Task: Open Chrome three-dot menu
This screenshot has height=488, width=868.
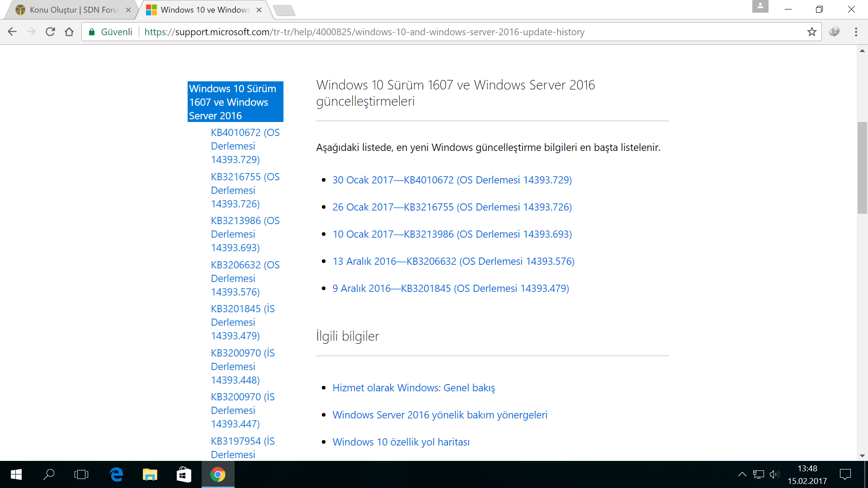Action: coord(856,32)
